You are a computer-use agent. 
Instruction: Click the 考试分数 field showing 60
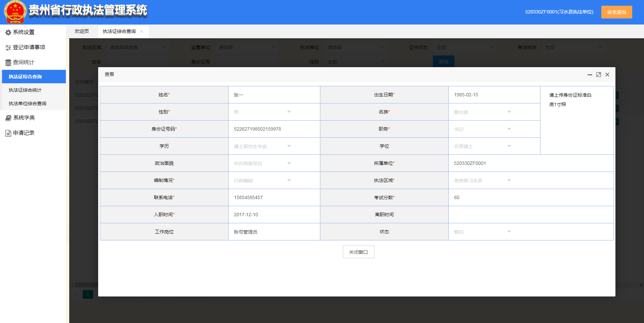[x=531, y=197]
